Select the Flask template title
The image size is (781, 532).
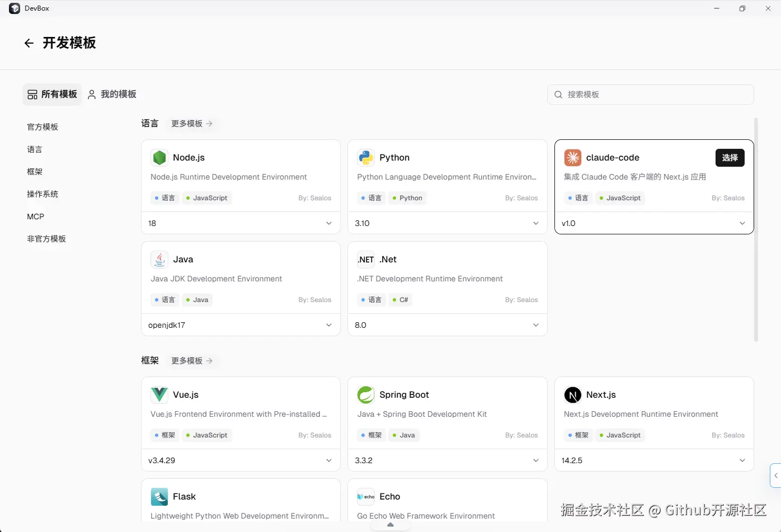click(184, 497)
